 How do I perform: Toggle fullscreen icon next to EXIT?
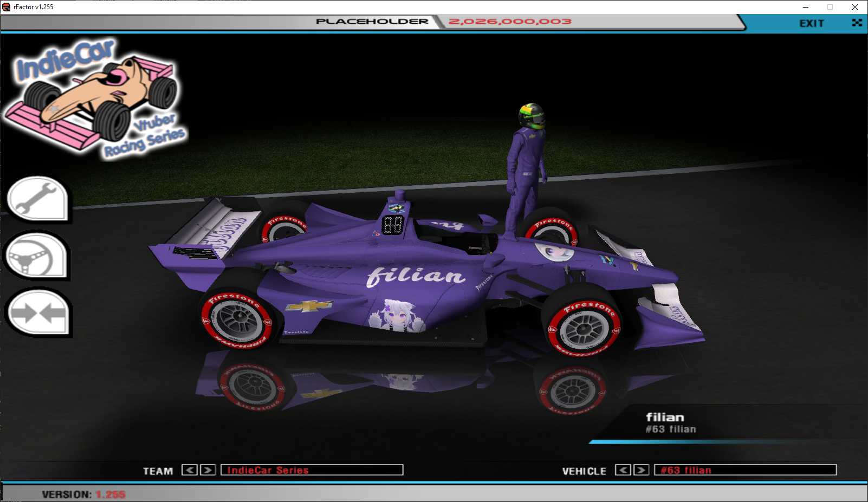857,23
